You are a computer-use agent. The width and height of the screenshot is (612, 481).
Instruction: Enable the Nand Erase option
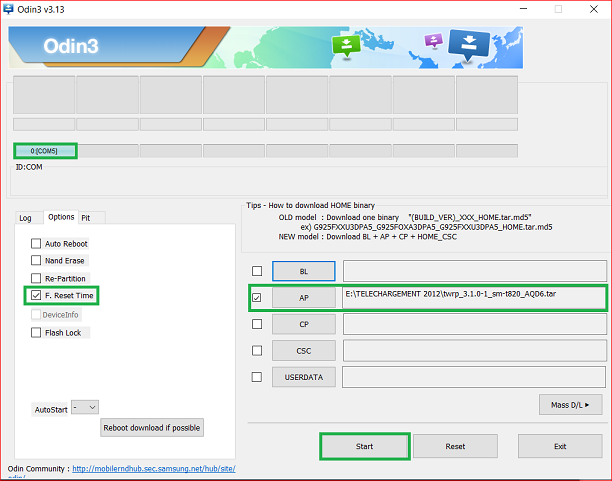pyautogui.click(x=36, y=260)
